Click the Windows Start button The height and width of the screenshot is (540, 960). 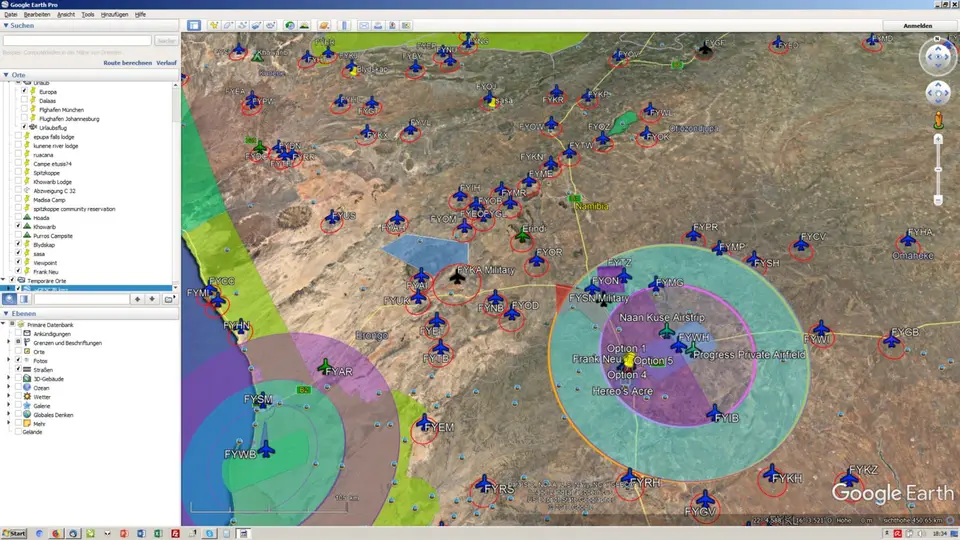point(14,533)
